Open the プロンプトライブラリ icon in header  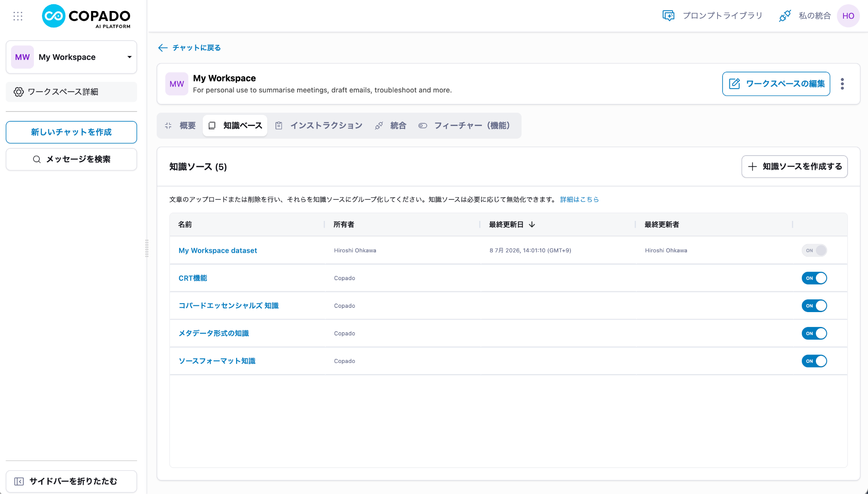pos(668,16)
